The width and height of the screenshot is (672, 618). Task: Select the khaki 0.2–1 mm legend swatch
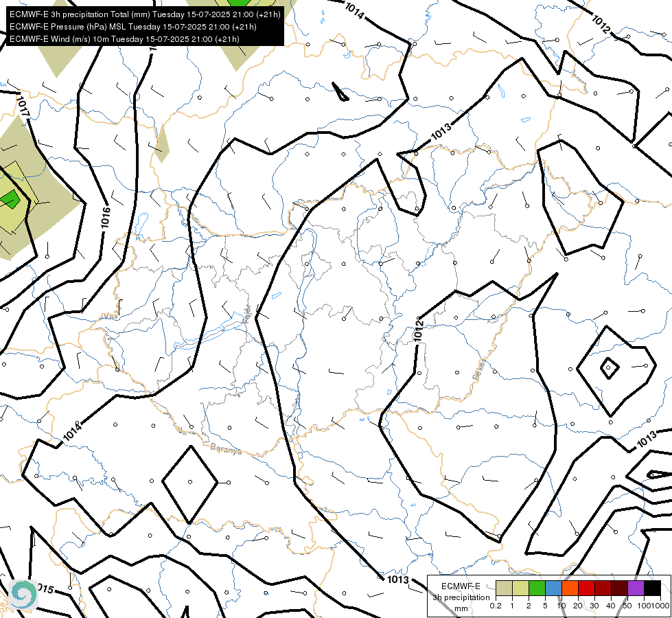click(504, 588)
